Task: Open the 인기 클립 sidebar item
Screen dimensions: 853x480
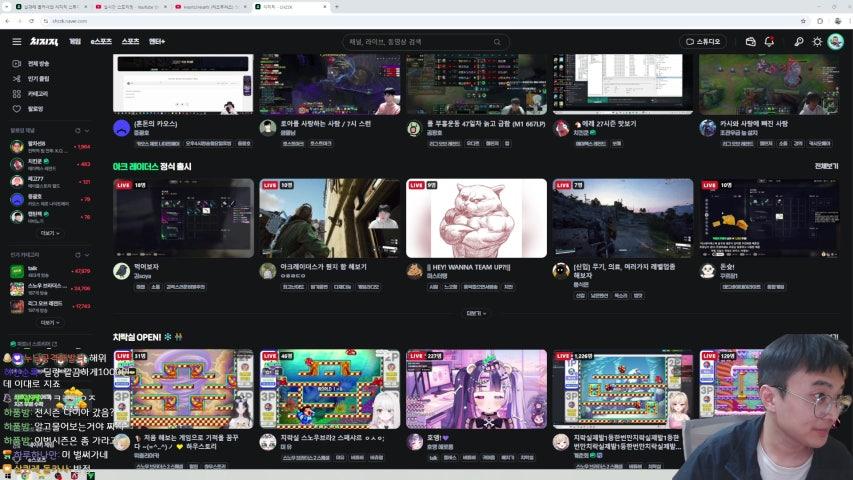Action: [x=37, y=78]
